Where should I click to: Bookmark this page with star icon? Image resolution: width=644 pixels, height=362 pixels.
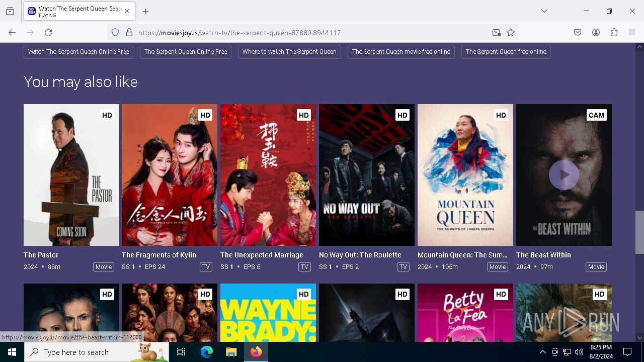click(511, 33)
